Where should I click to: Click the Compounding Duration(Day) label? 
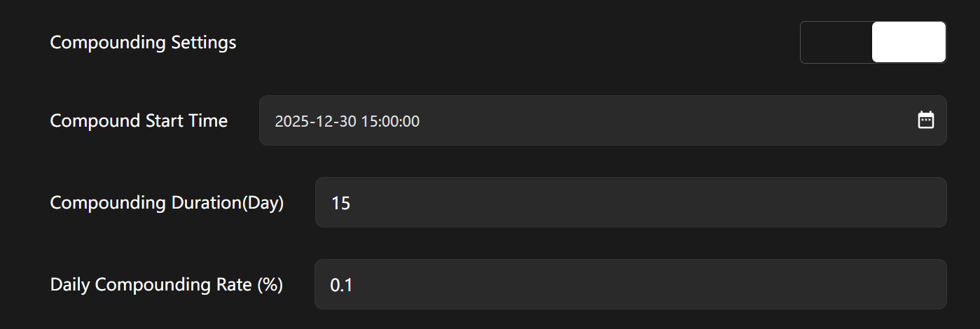point(167,203)
